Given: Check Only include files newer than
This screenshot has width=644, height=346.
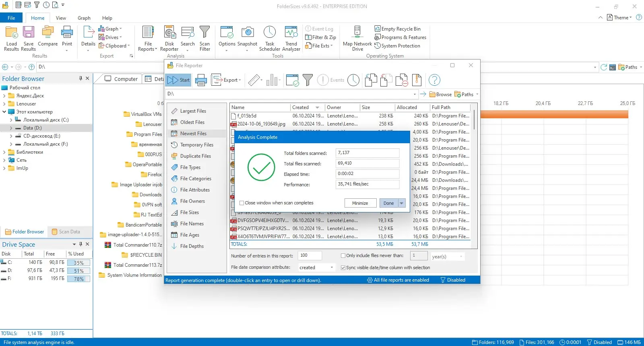Looking at the screenshot, I should [x=343, y=256].
